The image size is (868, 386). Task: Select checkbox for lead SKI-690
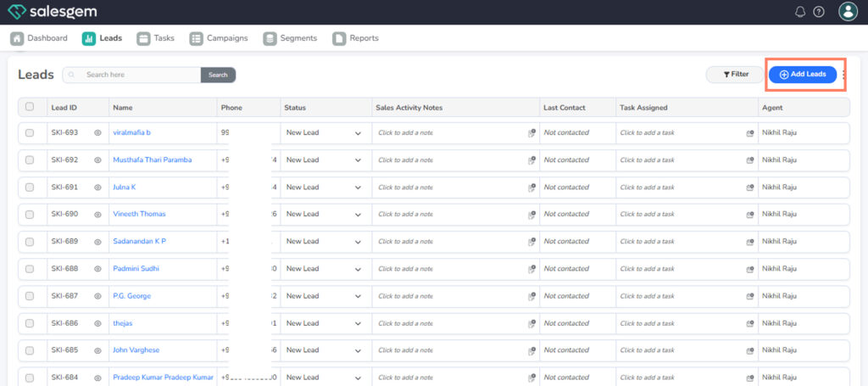(x=30, y=215)
